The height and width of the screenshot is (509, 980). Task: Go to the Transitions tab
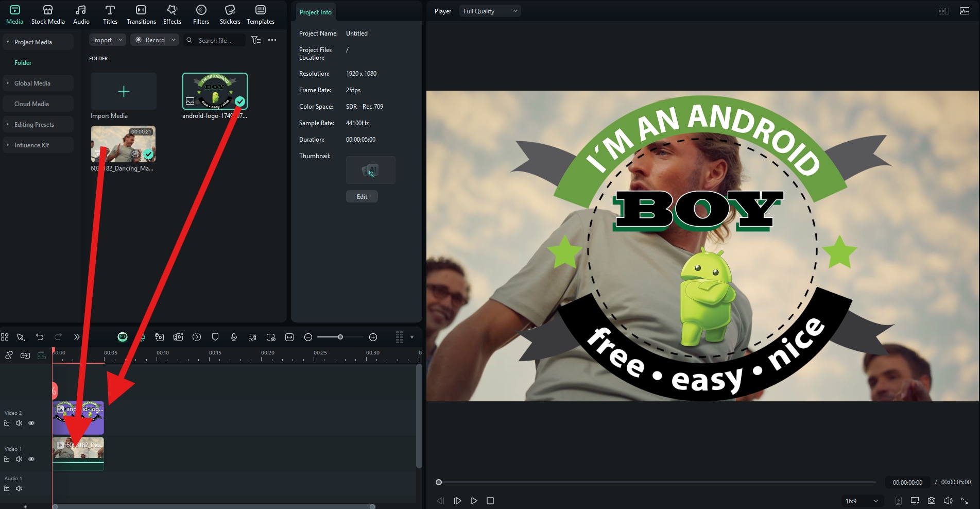[x=141, y=14]
